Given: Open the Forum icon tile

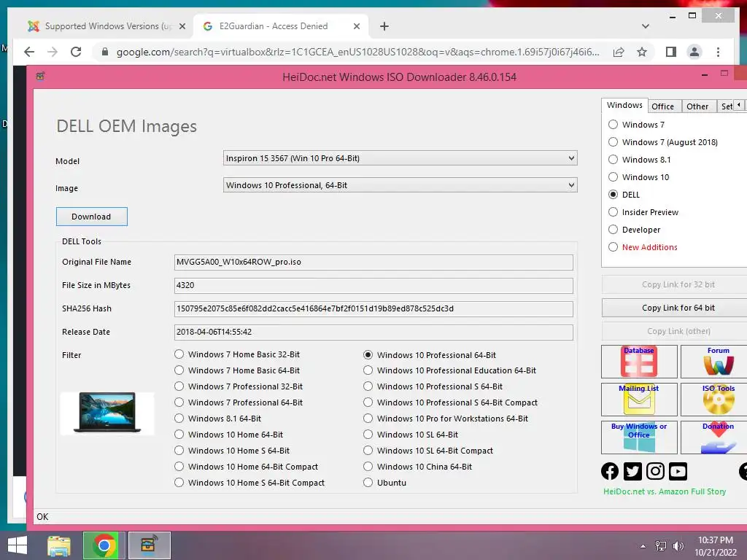Looking at the screenshot, I should pyautogui.click(x=715, y=362).
